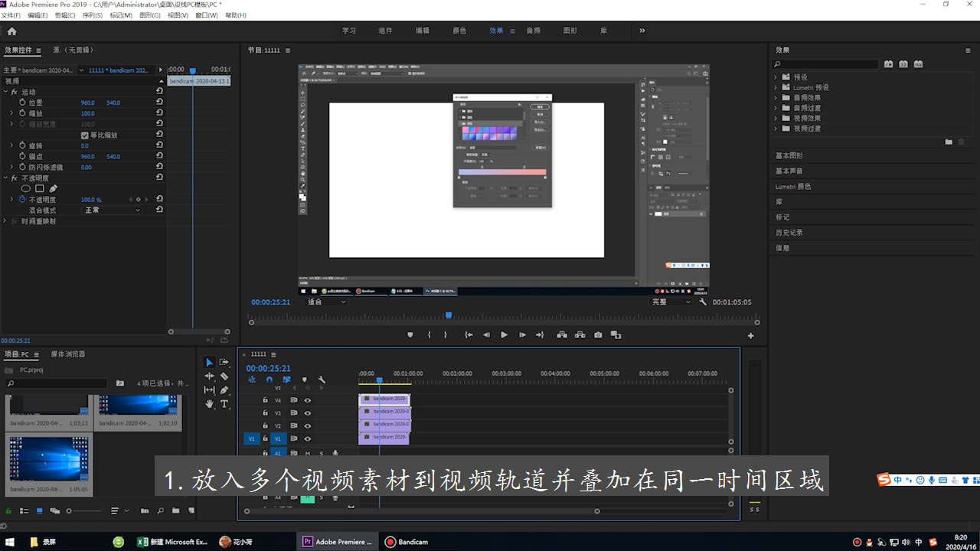
Task: Open History panel
Action: tap(789, 232)
